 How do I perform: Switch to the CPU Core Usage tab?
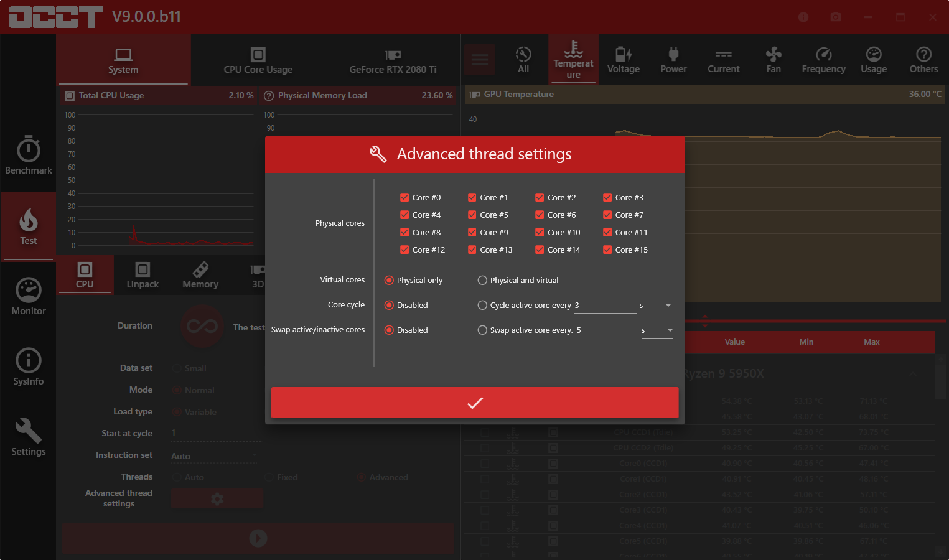(258, 60)
